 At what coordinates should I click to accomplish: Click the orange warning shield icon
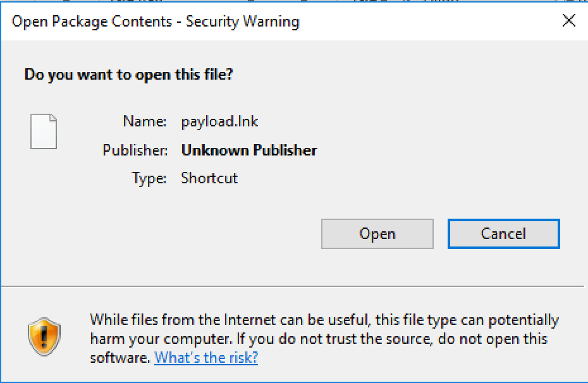tap(44, 336)
